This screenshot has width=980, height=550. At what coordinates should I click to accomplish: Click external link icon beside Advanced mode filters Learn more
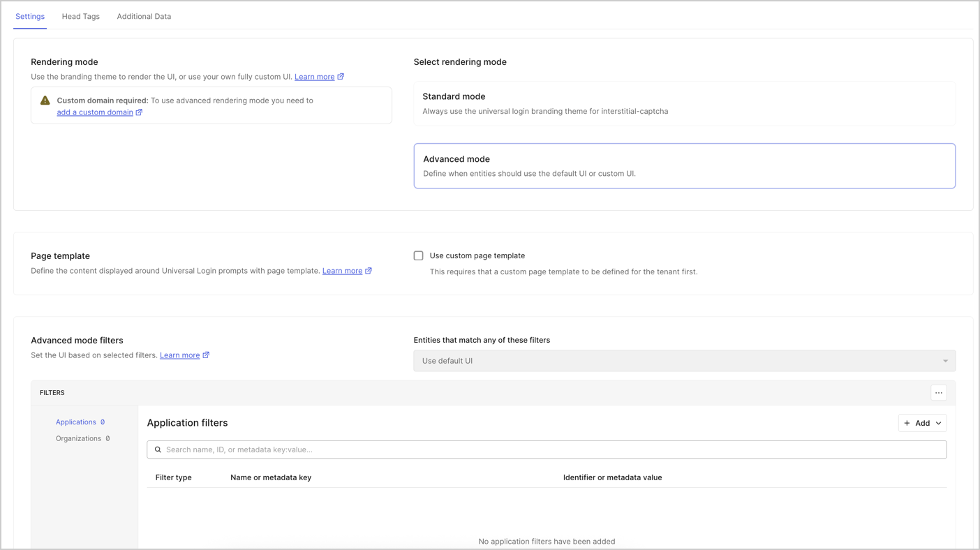206,355
